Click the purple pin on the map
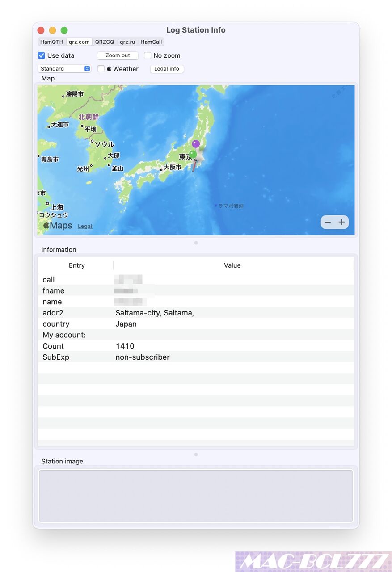This screenshot has height=572, width=392. pyautogui.click(x=196, y=143)
